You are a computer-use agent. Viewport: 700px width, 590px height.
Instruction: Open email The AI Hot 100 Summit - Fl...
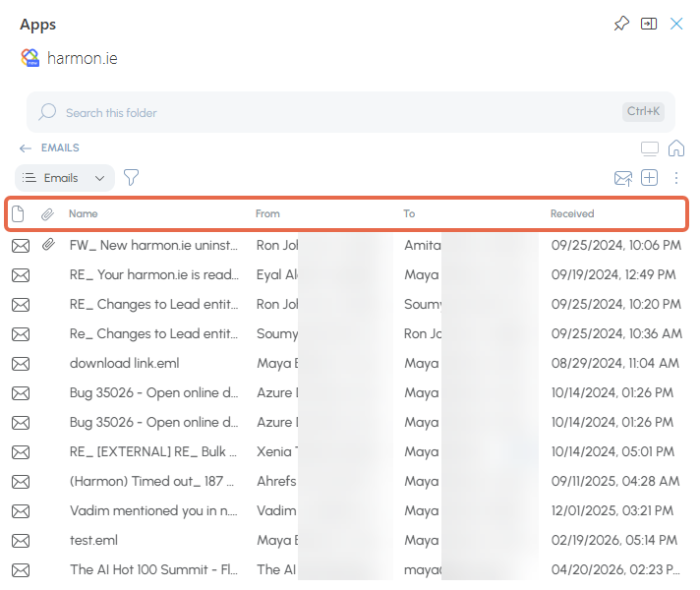click(x=153, y=569)
